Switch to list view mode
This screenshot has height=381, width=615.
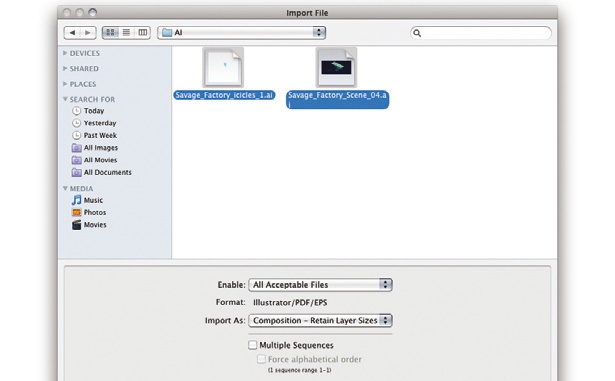[x=126, y=33]
